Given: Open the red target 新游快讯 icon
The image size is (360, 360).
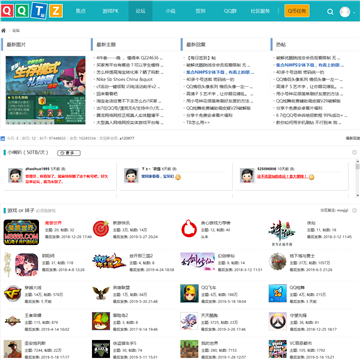Looking at the screenshot, I should pos(101,229).
